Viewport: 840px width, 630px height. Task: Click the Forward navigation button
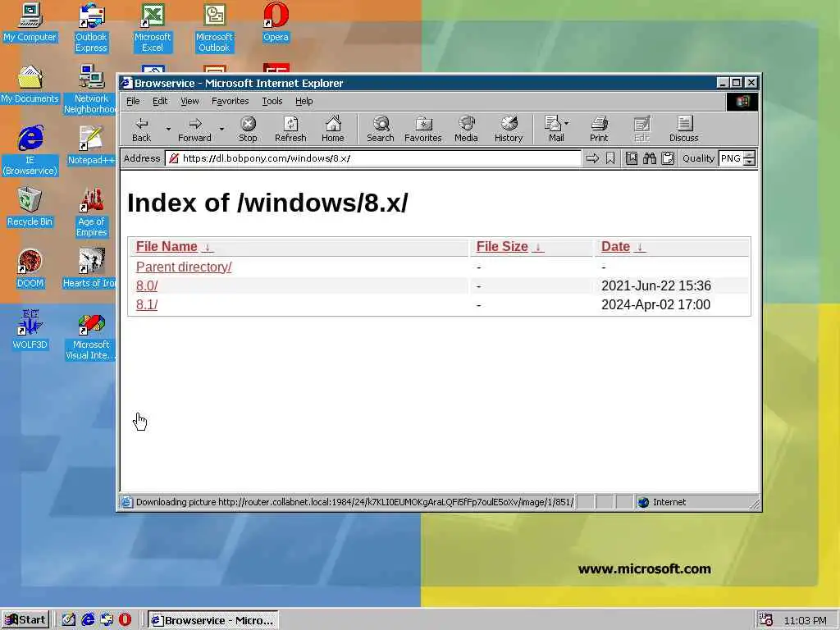pos(194,129)
